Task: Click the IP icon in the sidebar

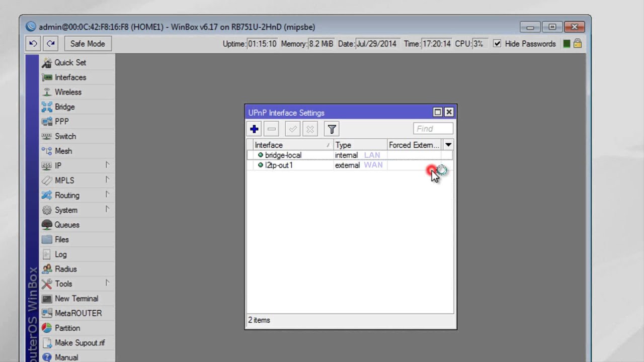Action: (47, 165)
